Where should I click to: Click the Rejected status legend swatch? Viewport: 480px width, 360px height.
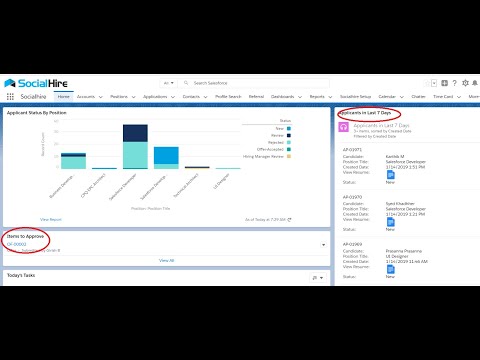[289, 142]
